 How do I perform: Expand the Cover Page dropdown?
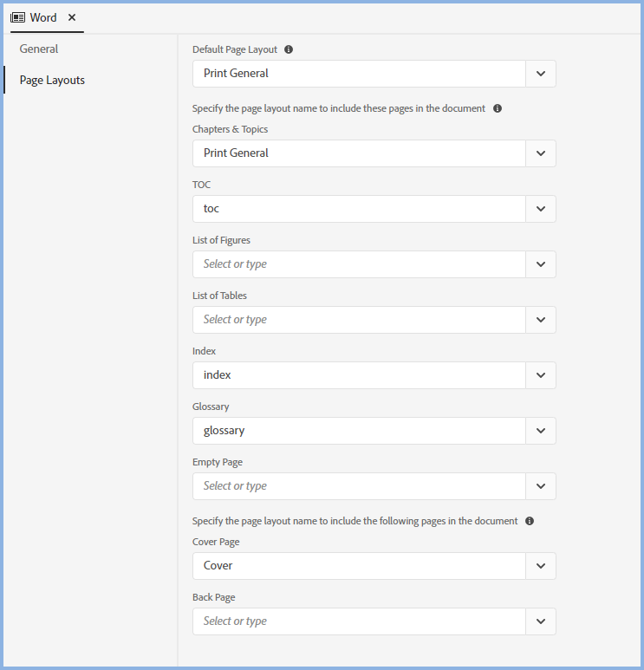(x=541, y=566)
